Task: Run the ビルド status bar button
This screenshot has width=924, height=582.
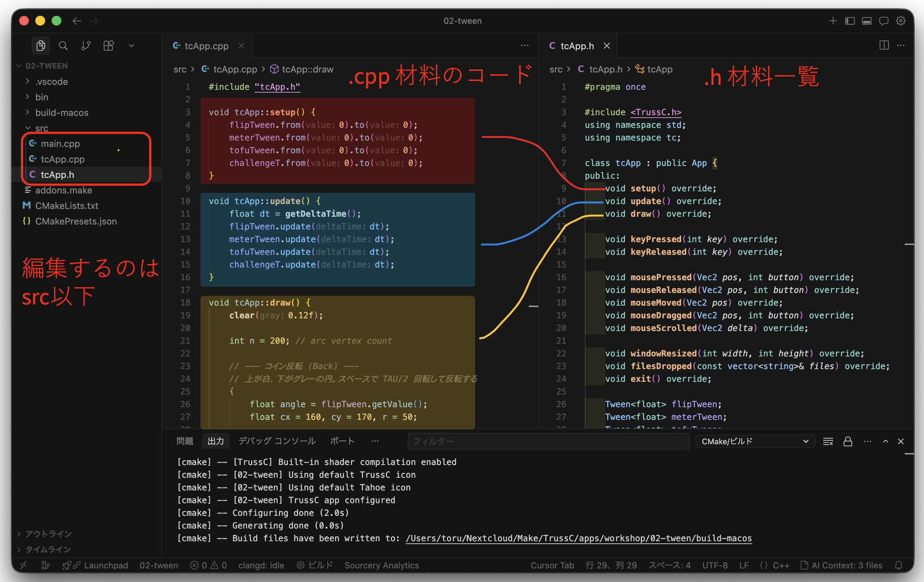Action: pyautogui.click(x=315, y=565)
